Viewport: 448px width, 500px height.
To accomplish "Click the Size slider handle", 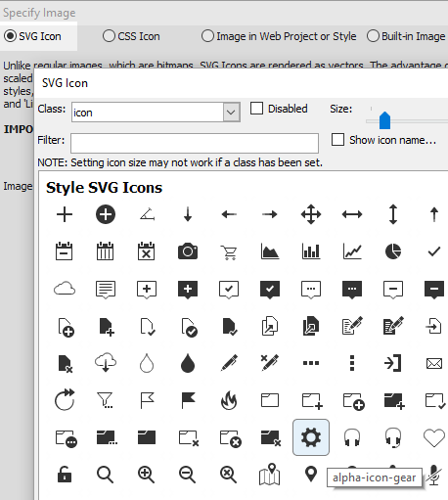I will click(x=384, y=120).
